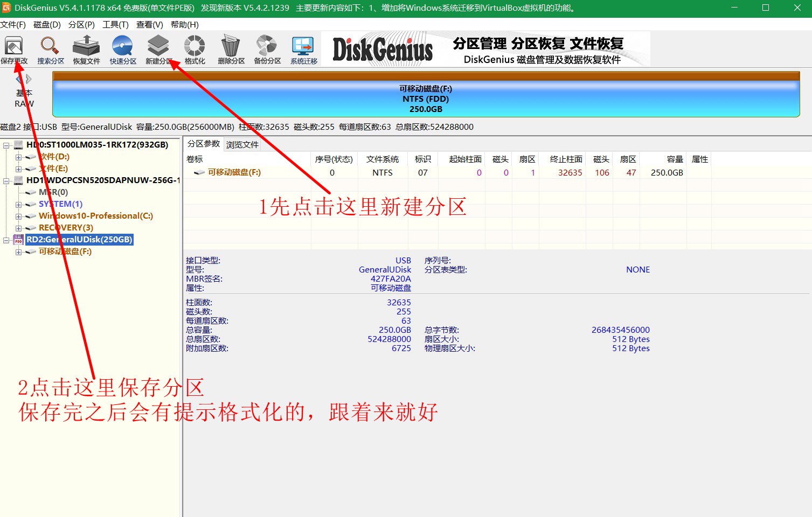This screenshot has height=517, width=812.
Task: Open the 查看(V) menu
Action: pos(149,25)
